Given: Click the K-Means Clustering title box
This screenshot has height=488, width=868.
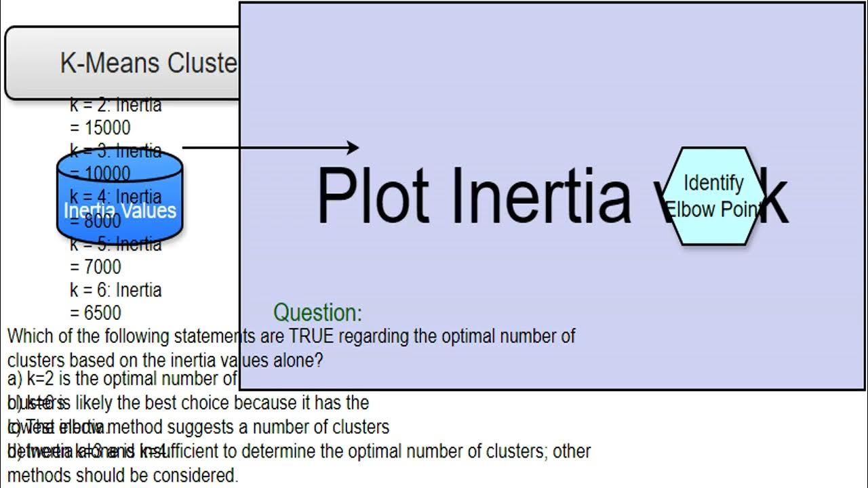Looking at the screenshot, I should click(122, 63).
